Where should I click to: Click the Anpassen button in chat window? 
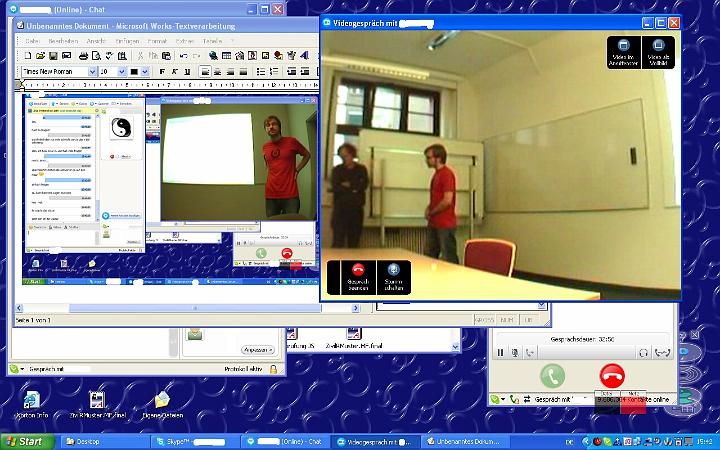(x=258, y=350)
